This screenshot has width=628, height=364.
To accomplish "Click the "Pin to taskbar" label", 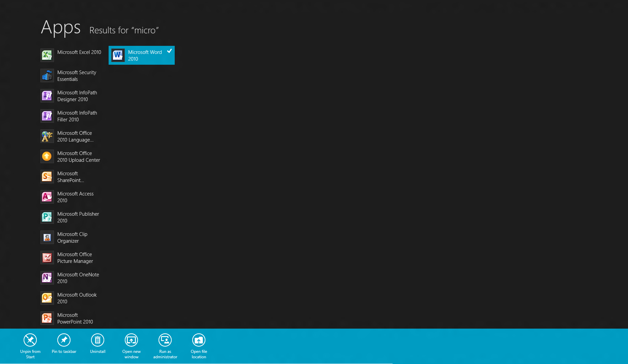I will tap(64, 352).
